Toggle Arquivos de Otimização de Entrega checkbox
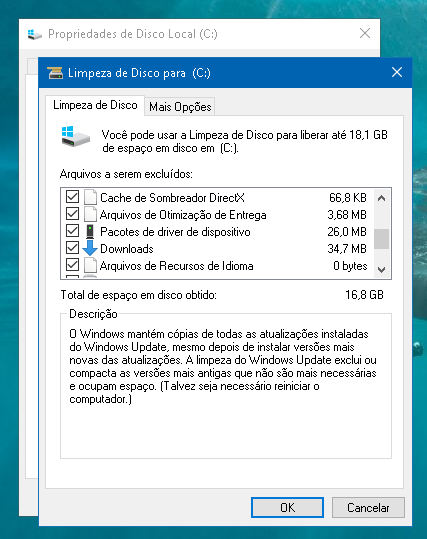The height and width of the screenshot is (539, 427). pyautogui.click(x=73, y=214)
